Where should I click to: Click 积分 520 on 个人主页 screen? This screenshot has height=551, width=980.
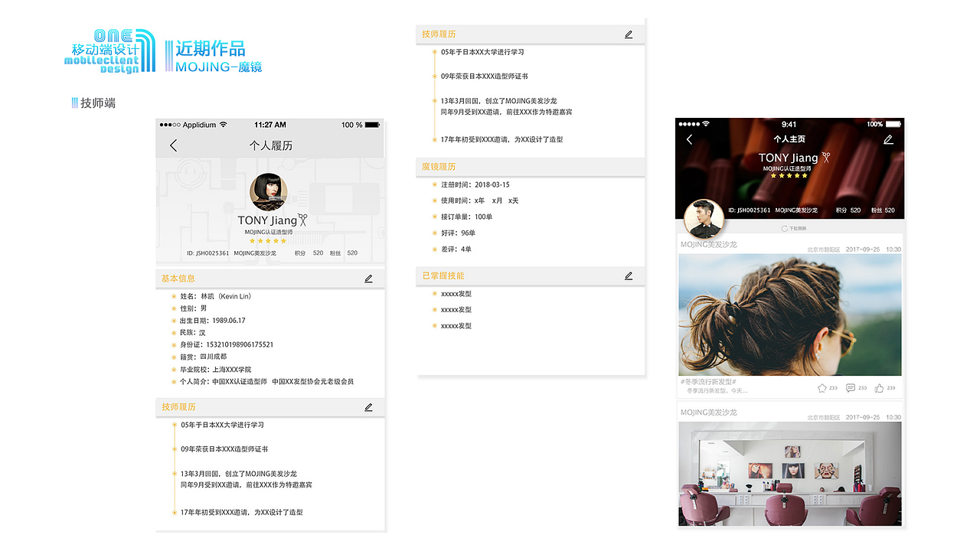point(848,210)
